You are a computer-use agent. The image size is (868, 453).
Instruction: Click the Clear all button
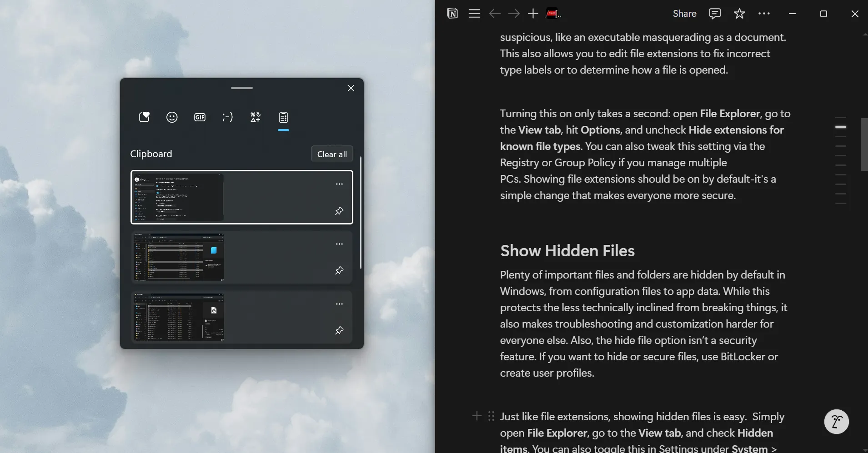[x=332, y=154]
